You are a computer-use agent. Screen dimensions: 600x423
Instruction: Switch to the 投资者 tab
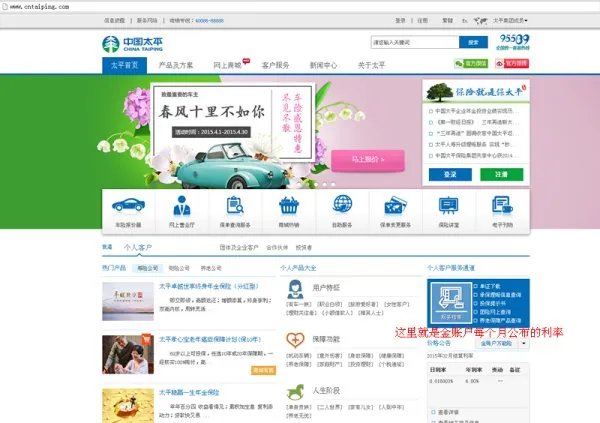(304, 248)
